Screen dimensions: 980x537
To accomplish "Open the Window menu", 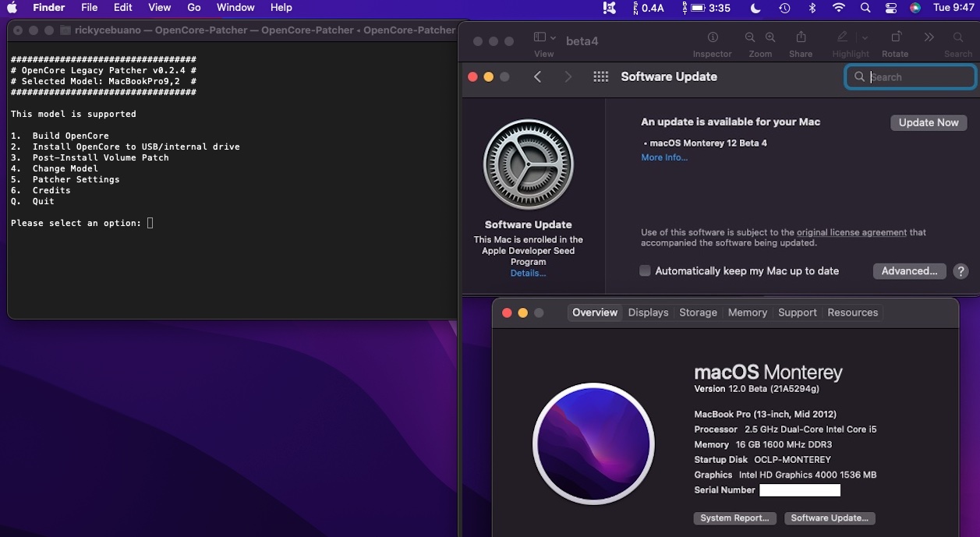I will 235,8.
